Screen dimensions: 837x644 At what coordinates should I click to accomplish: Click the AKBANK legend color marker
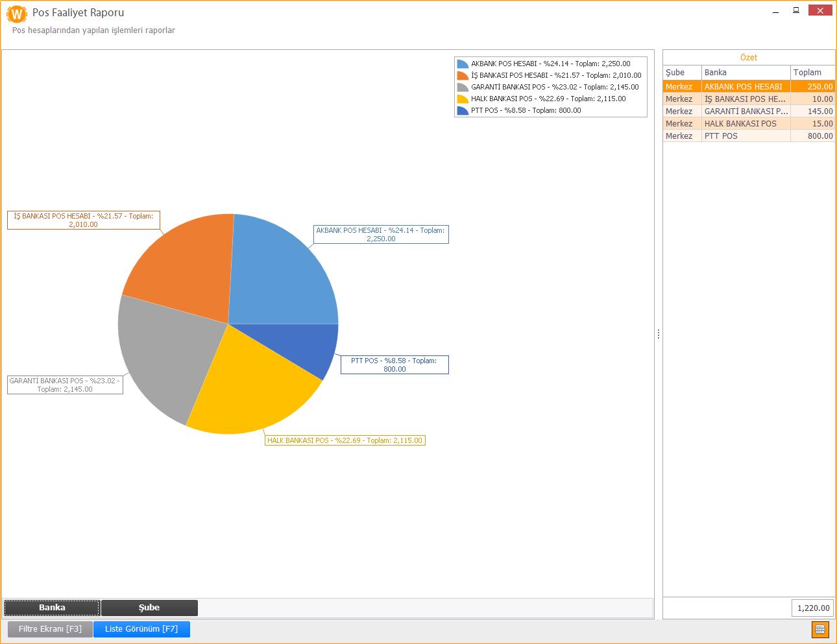coord(463,64)
